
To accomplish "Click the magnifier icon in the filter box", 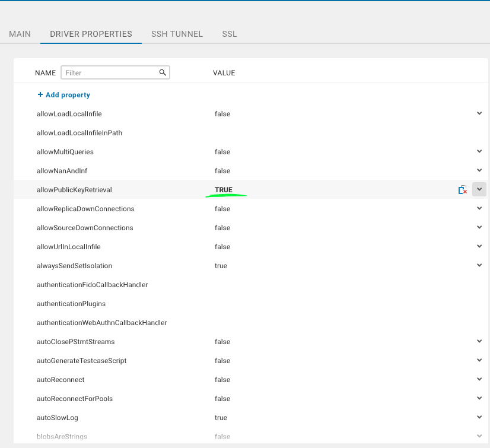I will click(163, 72).
